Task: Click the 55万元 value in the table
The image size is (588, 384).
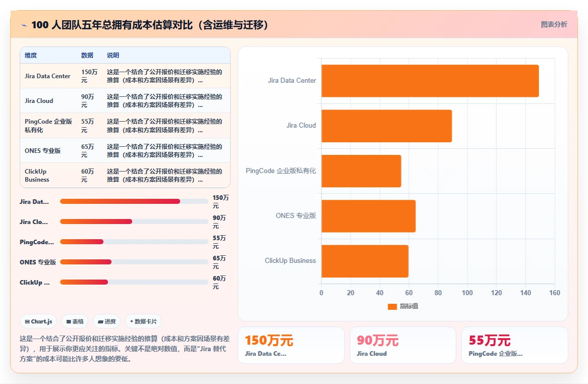Action: [x=88, y=126]
